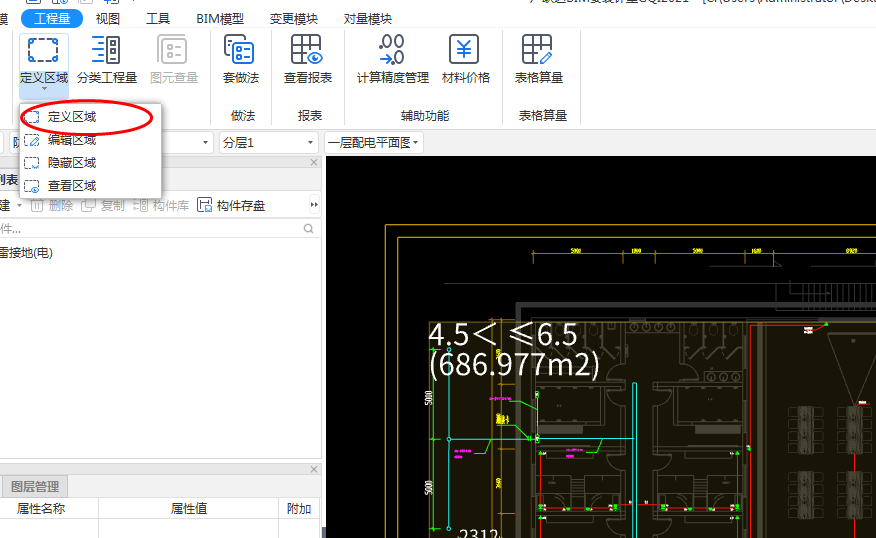Open 计算精度管理 settings

click(x=392, y=59)
